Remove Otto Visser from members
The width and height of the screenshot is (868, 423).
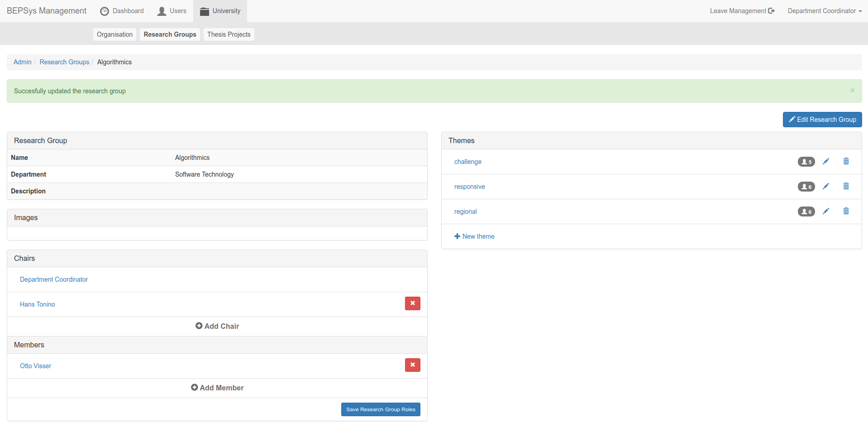tap(413, 365)
